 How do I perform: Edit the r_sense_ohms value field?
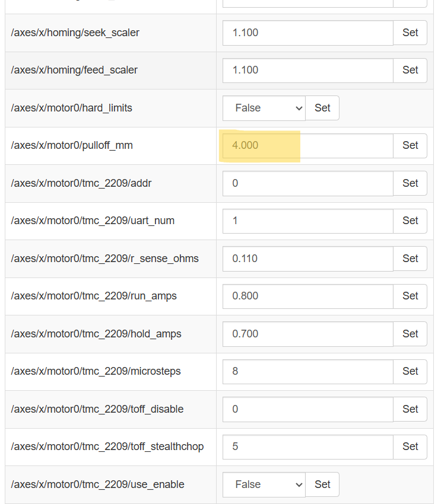[x=307, y=259]
